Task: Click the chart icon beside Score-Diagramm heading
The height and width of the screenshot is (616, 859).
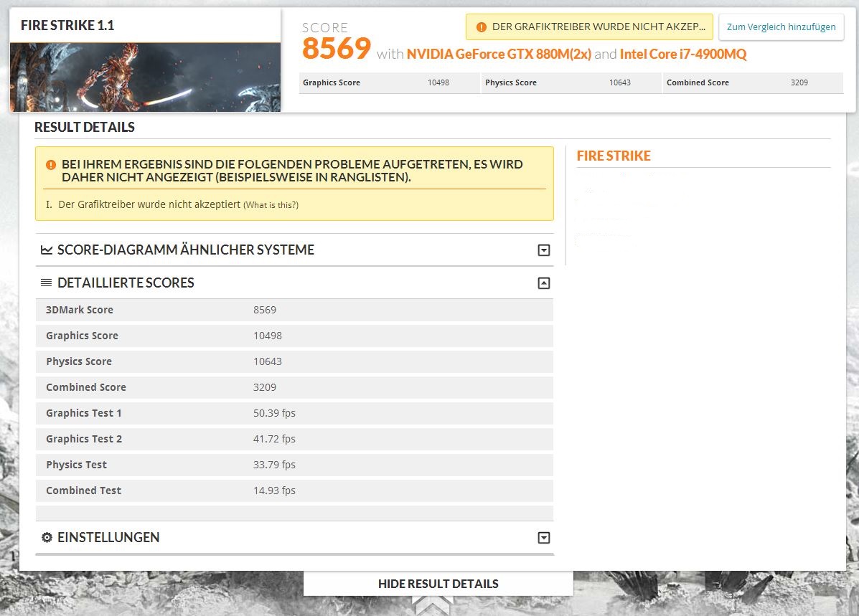Action: (x=47, y=250)
